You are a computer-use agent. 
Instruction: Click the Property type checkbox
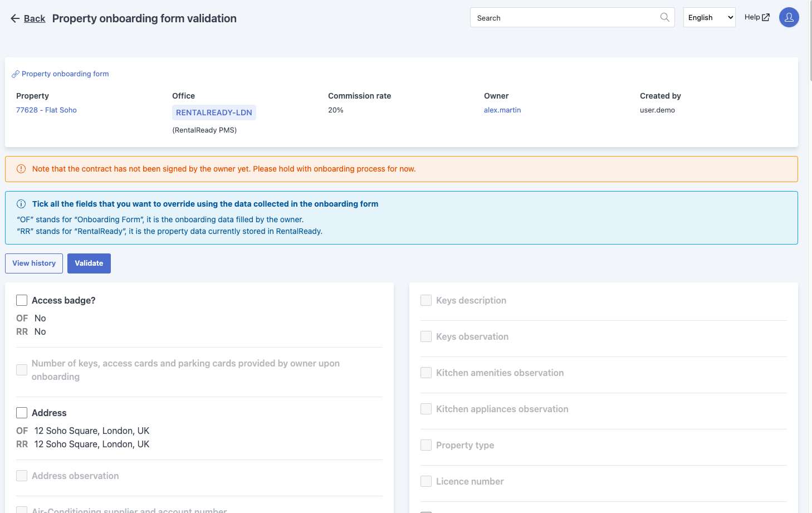[x=426, y=445]
